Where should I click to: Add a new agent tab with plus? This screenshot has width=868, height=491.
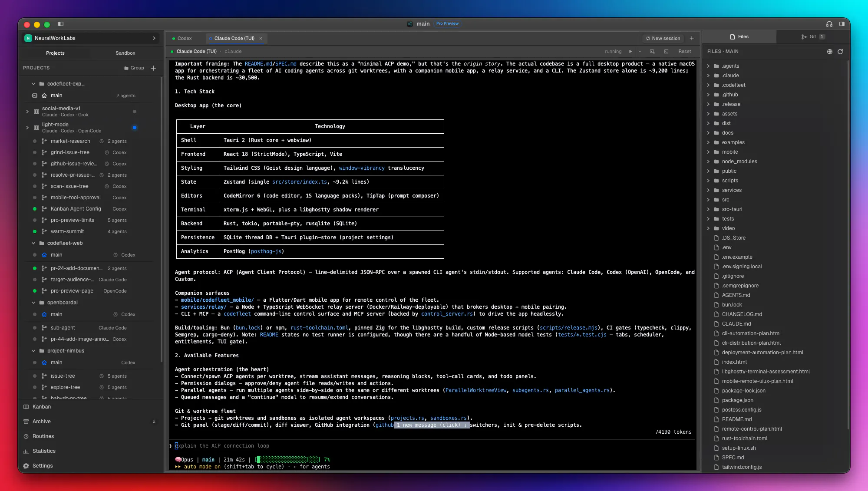tap(692, 39)
